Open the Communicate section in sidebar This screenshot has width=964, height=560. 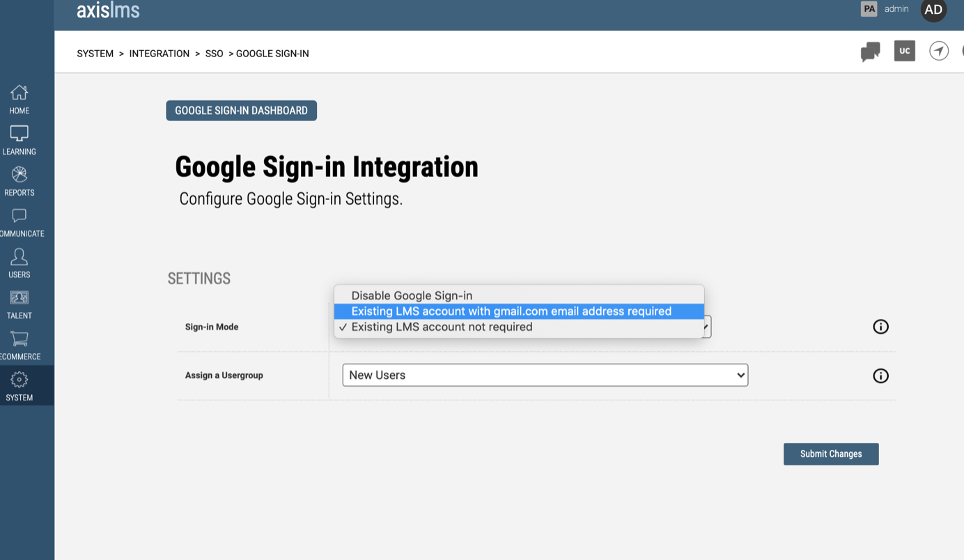pos(21,223)
